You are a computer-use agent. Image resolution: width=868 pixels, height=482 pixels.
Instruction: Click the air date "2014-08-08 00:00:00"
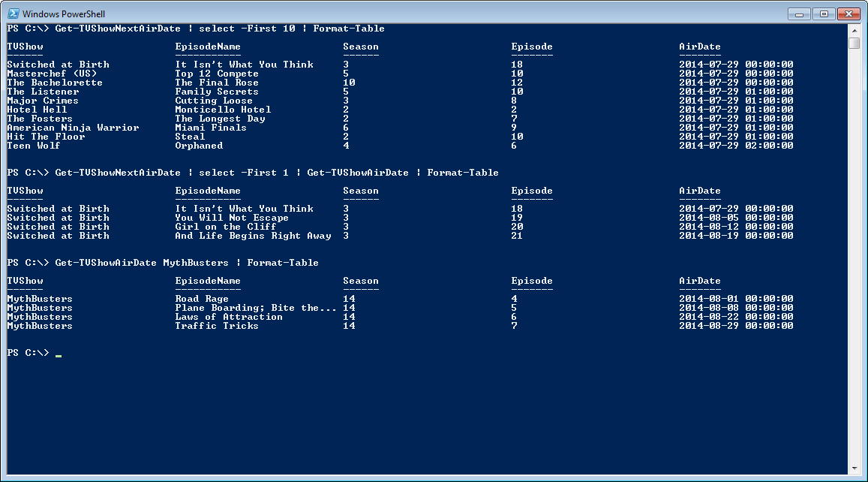pos(736,308)
